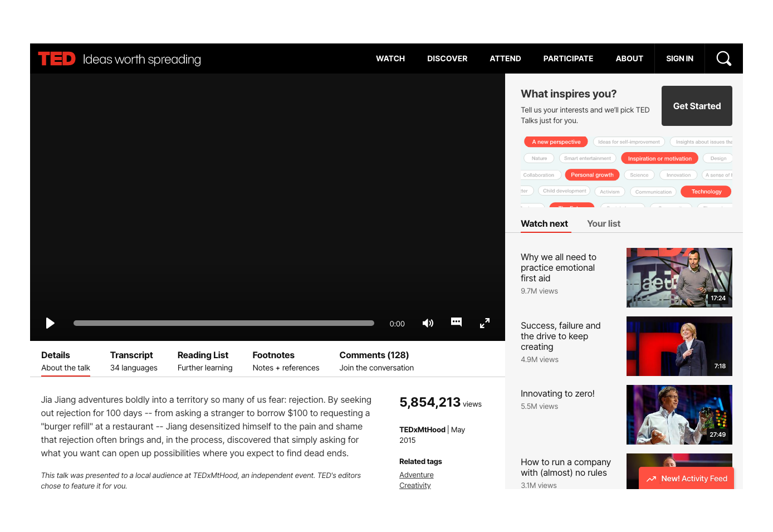Click the 0:00 time display
This screenshot has height=532, width=773.
pos(397,324)
